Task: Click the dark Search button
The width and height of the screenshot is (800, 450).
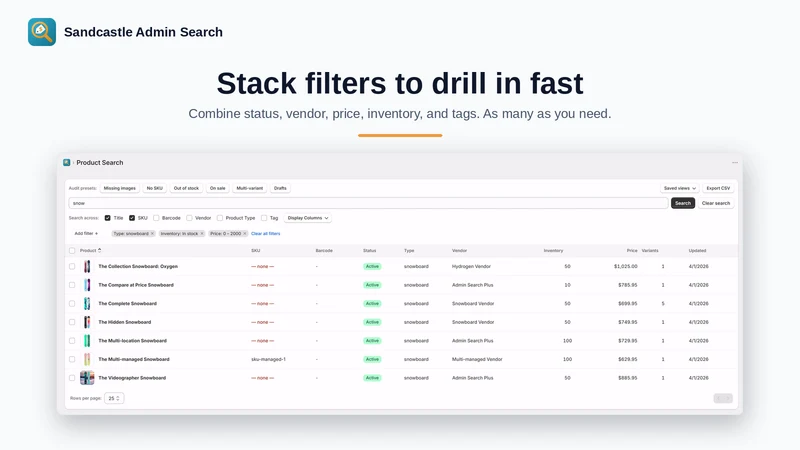Action: click(x=683, y=203)
